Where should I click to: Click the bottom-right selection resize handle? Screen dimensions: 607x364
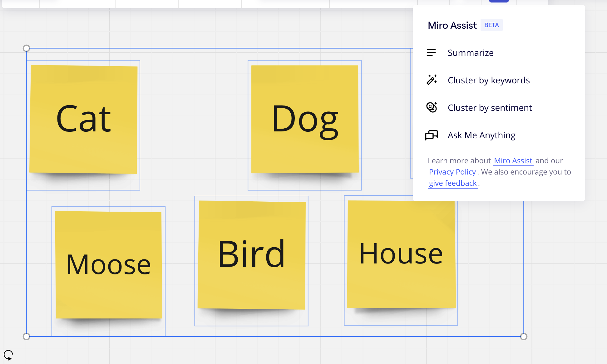[524, 336]
